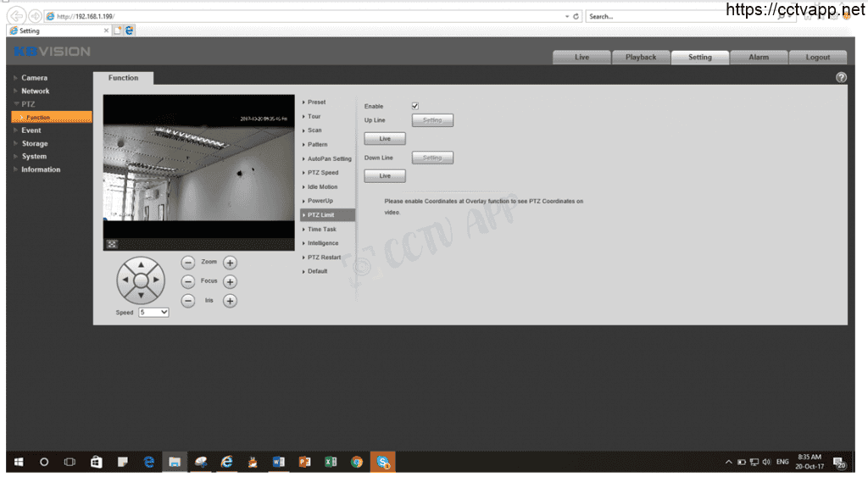Image resolution: width=868 pixels, height=477 pixels.
Task: Toggle the Enable checkbox for PTZ Limit
Action: coord(415,106)
